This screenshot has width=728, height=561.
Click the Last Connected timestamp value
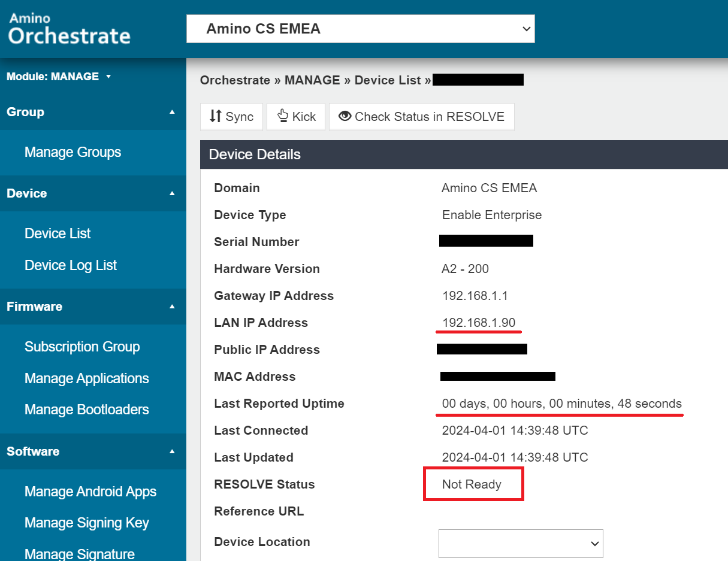click(x=515, y=430)
